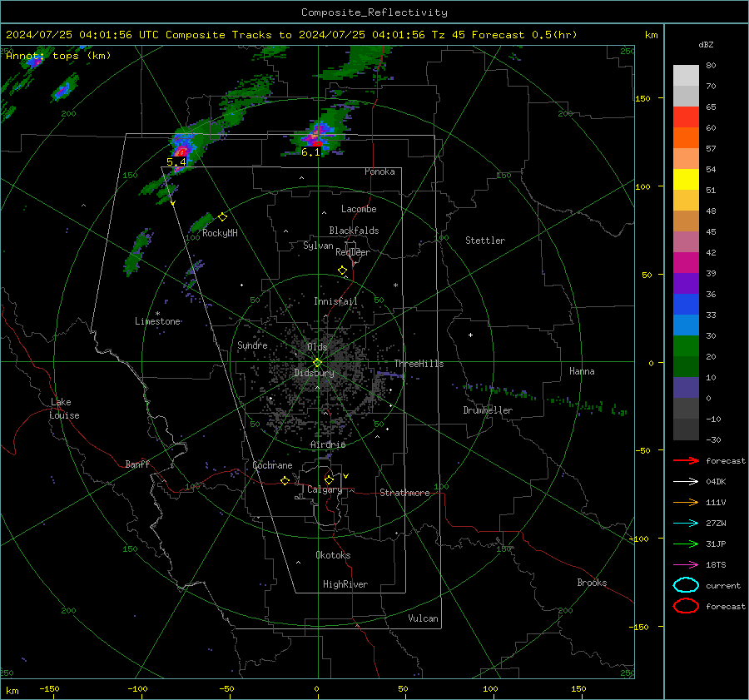Select the yellow radar-center diamond near Didsbury
The width and height of the screenshot is (749, 700).
[317, 363]
